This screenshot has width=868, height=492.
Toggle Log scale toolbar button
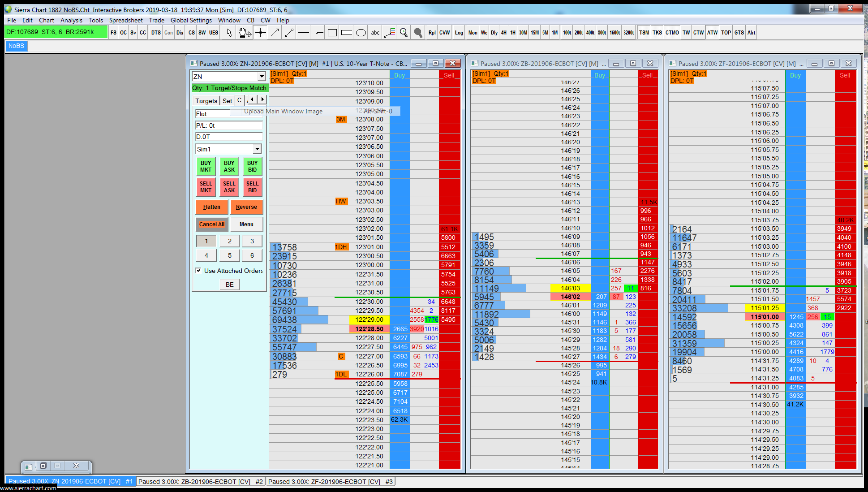(459, 33)
